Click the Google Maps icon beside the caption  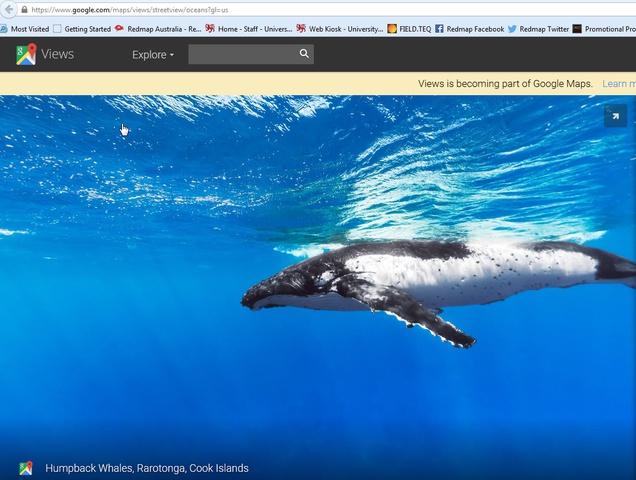click(x=26, y=468)
